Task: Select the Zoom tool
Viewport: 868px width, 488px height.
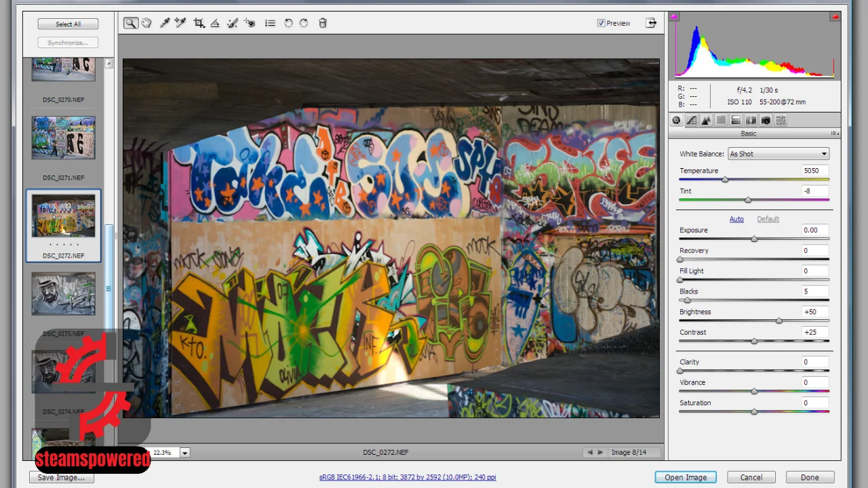Action: tap(130, 23)
